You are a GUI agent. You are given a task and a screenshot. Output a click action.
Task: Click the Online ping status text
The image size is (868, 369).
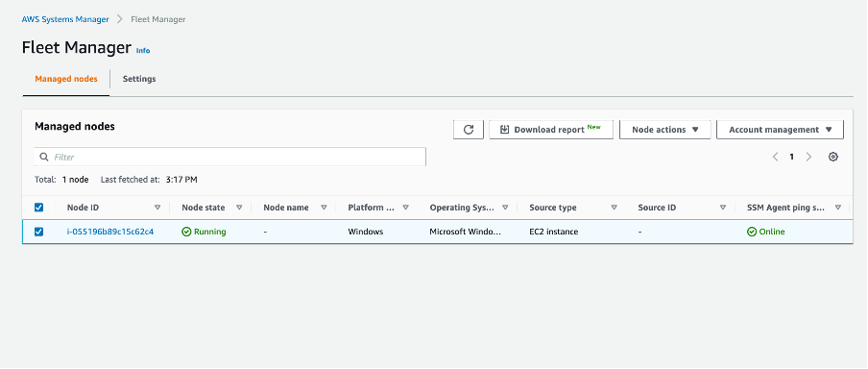coord(772,232)
